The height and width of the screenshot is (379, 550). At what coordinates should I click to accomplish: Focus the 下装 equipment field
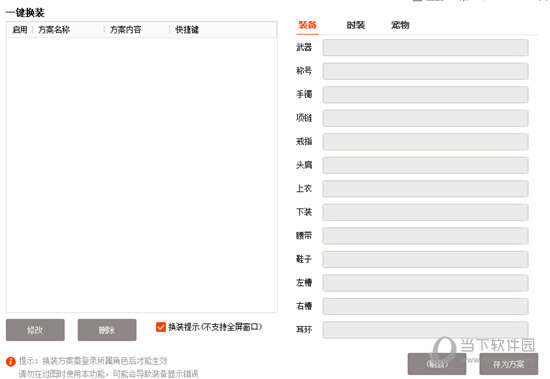pos(425,212)
